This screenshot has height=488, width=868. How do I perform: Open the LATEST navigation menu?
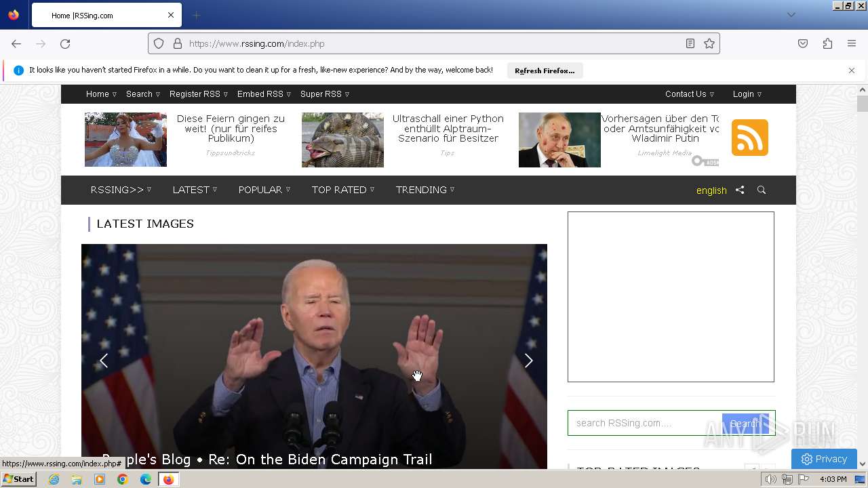point(195,190)
